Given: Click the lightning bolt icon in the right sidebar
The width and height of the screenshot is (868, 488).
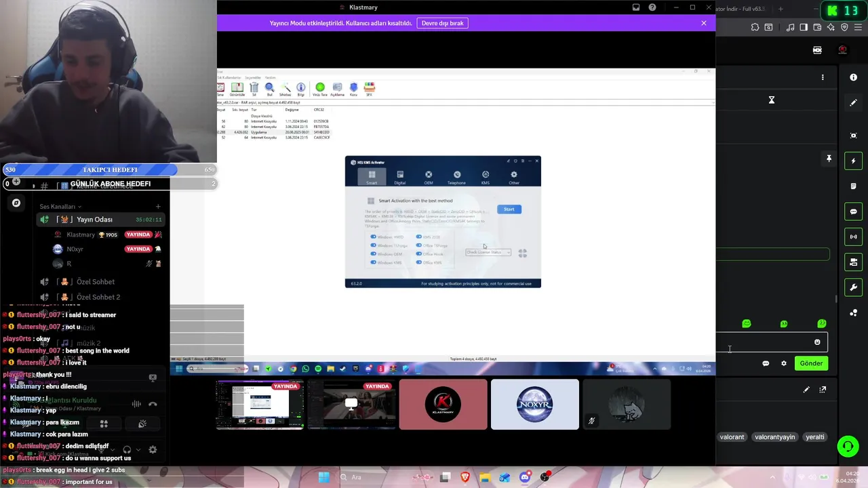Looking at the screenshot, I should pyautogui.click(x=853, y=161).
